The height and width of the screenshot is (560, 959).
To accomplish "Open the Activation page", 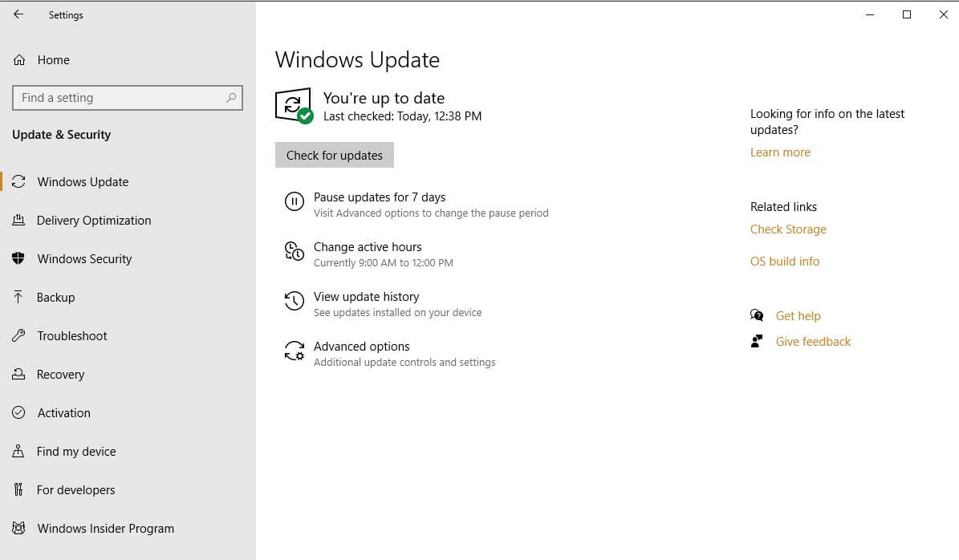I will click(63, 412).
